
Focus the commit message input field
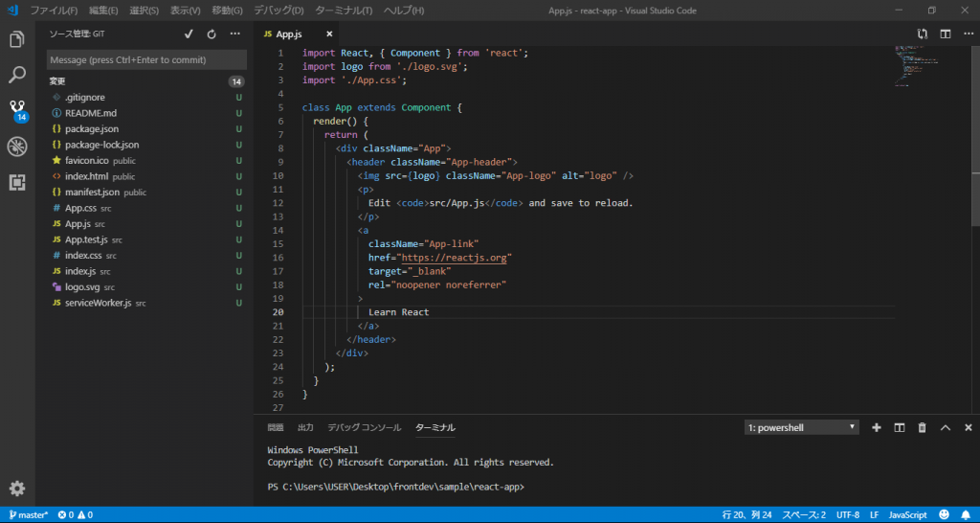(x=146, y=60)
